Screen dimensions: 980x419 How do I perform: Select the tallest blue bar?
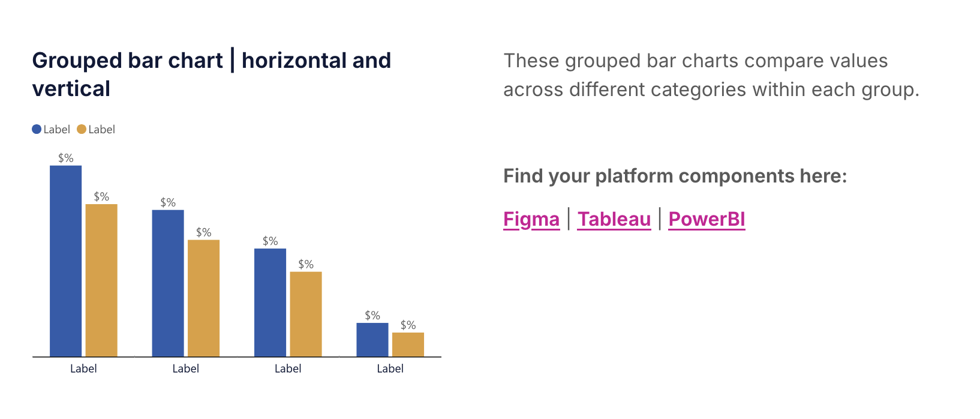click(65, 261)
